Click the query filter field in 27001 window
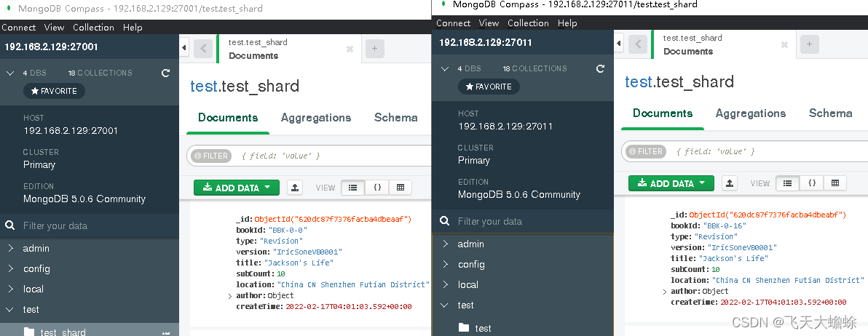The height and width of the screenshot is (336, 868). [x=328, y=156]
